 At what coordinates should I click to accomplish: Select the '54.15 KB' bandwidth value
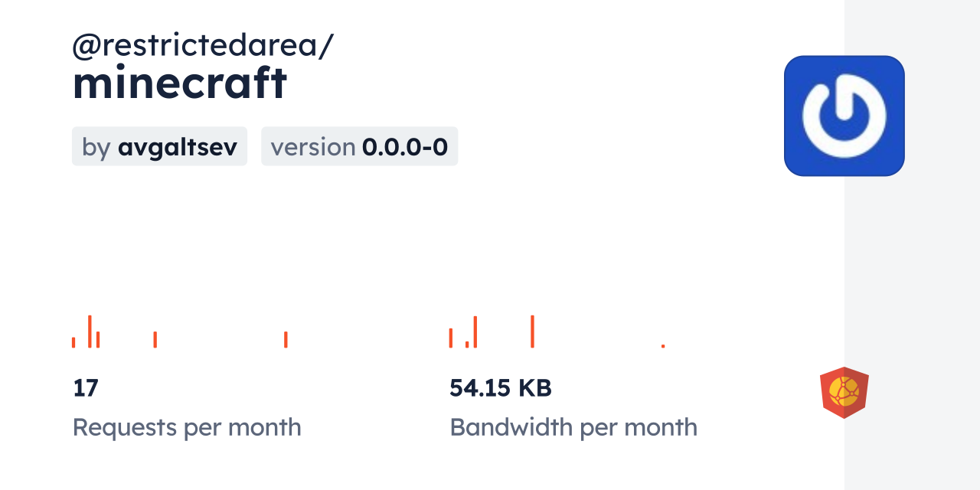(501, 388)
